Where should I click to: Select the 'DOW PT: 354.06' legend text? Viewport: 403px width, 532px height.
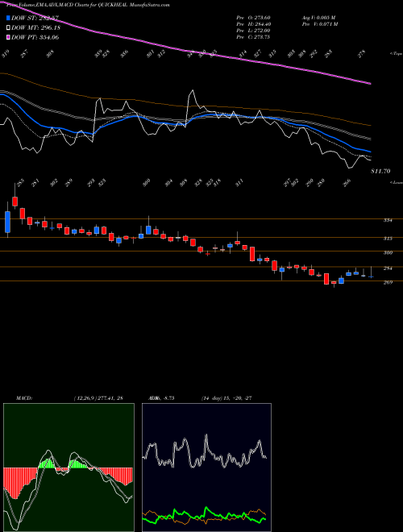click(x=35, y=37)
